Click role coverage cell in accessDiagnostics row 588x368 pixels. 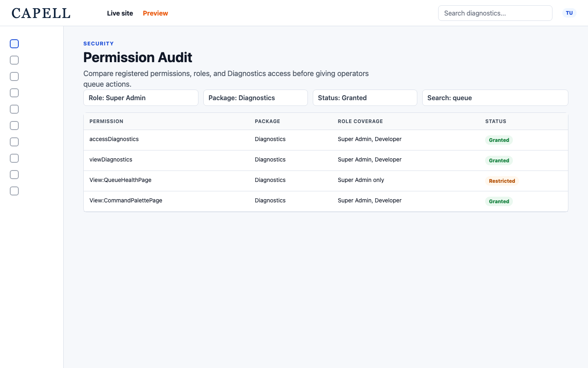370,139
